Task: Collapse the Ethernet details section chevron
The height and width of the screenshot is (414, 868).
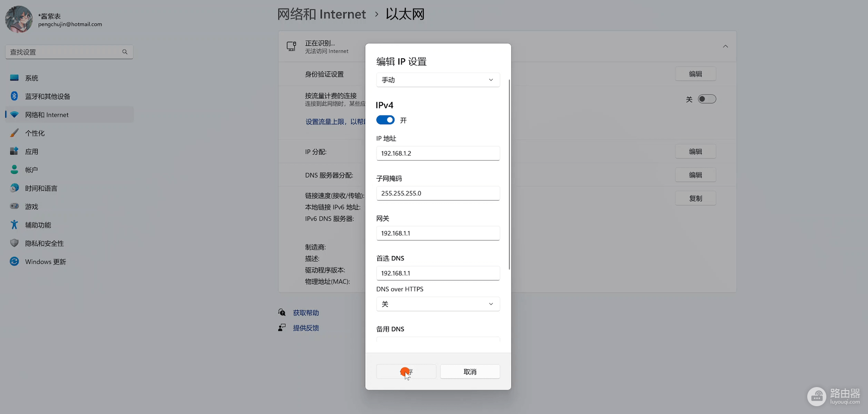Action: pos(725,46)
